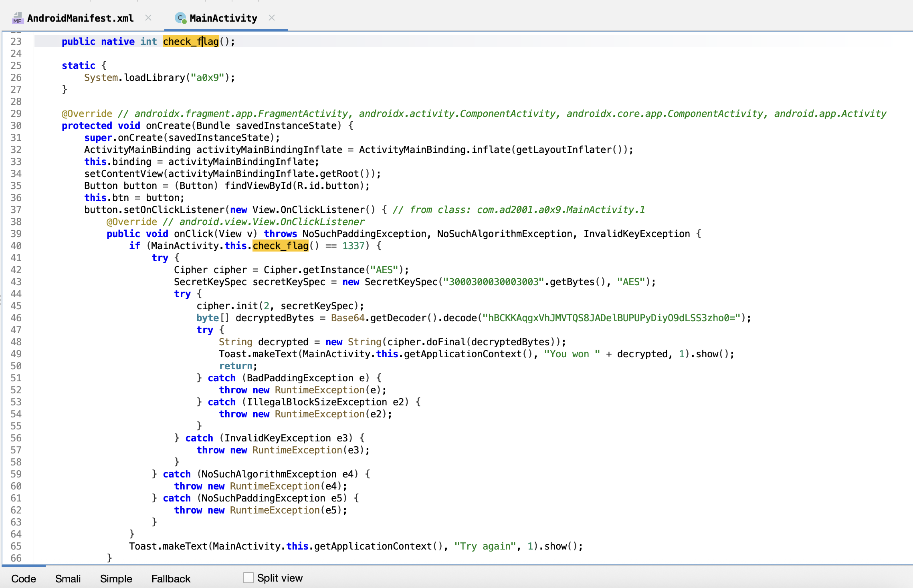Viewport: 913px width, 588px height.
Task: Switch to the AndroidManifest.xml tab
Action: point(80,18)
